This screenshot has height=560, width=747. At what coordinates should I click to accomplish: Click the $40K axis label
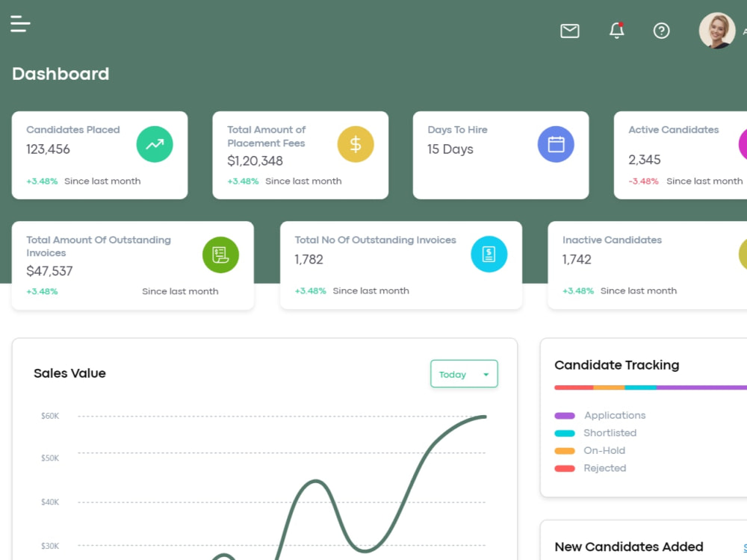point(50,502)
